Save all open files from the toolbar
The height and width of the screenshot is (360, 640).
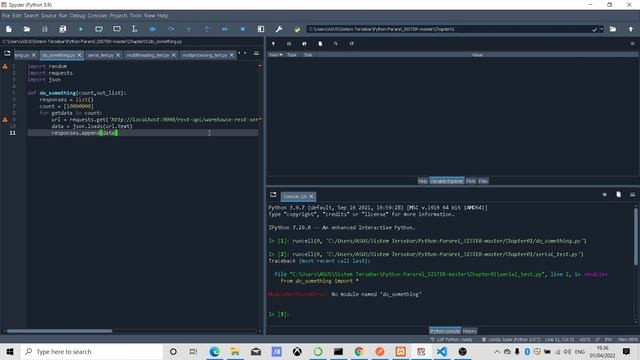[62, 29]
